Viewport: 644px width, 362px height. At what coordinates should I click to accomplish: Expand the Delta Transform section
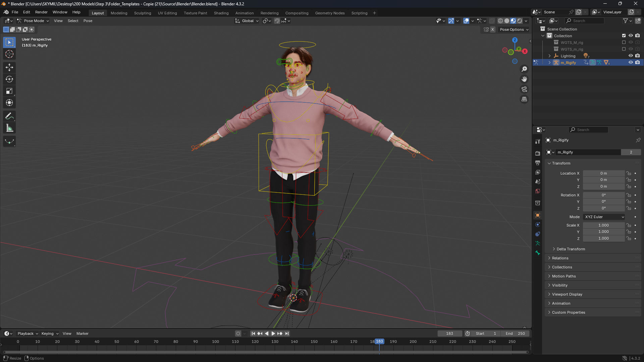[571, 249]
